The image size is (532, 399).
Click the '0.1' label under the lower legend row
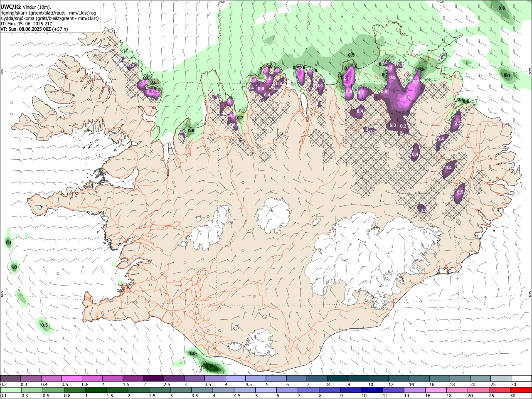coord(4,396)
